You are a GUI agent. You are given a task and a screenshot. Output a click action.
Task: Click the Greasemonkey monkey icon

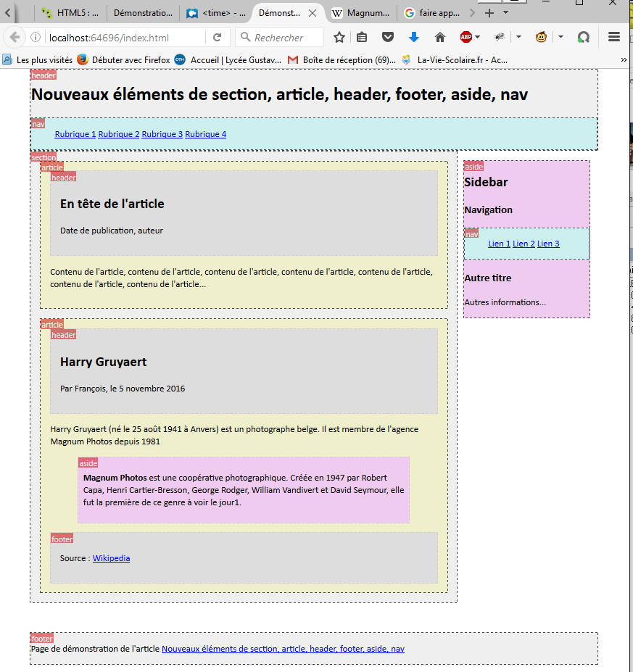542,37
